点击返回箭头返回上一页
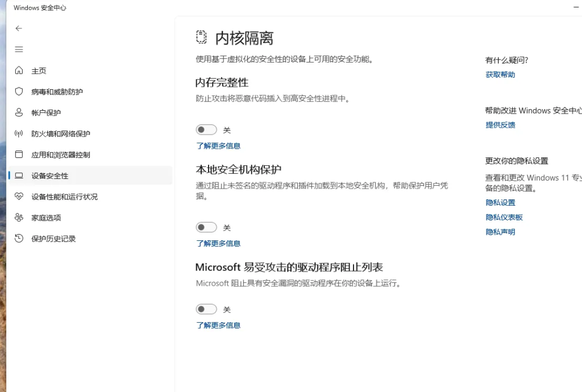Viewport: 582px width, 392px height. (19, 28)
